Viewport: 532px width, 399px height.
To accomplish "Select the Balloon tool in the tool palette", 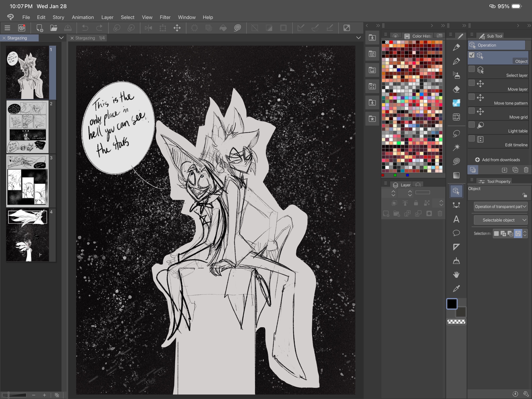I will pyautogui.click(x=456, y=233).
